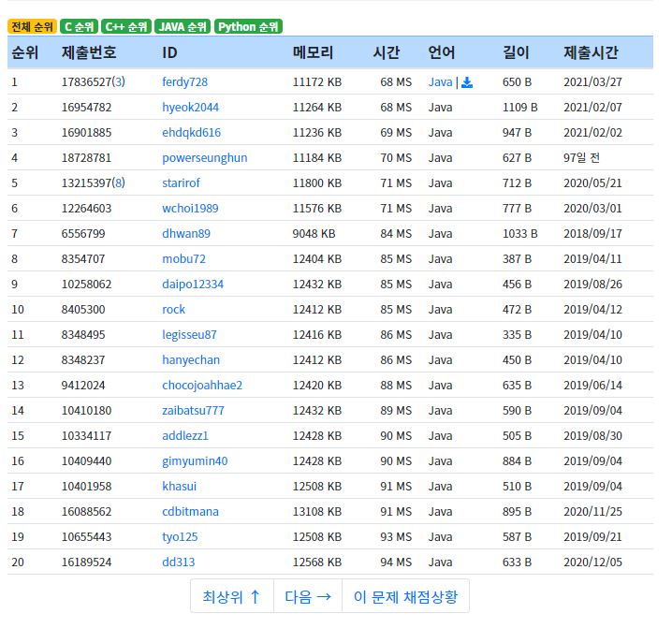This screenshot has height=628, width=672.
Task: Open the (8) attempts link next to 13215397
Action: click(x=119, y=183)
